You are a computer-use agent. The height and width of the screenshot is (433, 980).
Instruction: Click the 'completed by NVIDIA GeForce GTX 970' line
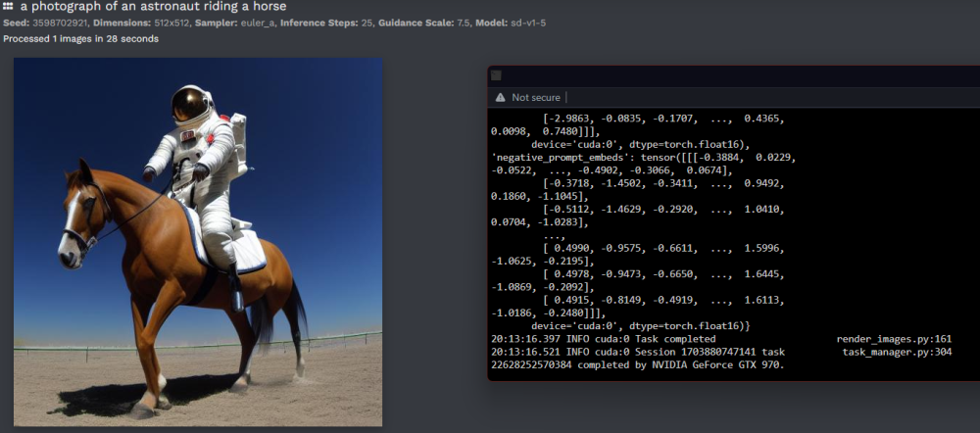pyautogui.click(x=638, y=364)
